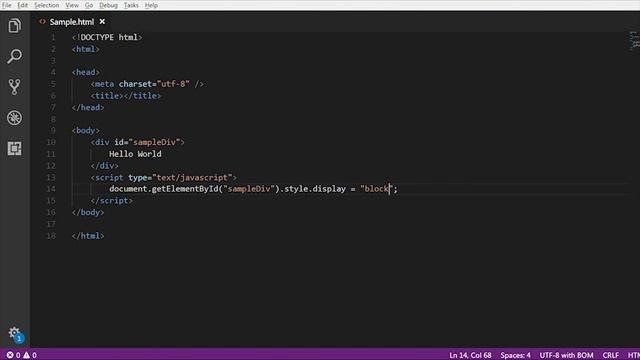The image size is (640, 360).
Task: Click Ln 14, Col 68 in status bar
Action: pos(470,355)
